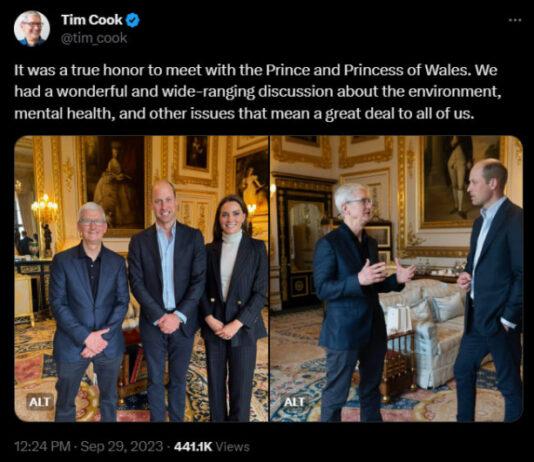This screenshot has height=462, width=534.
Task: Click the large portrait painting in right photo
Action: point(461,180)
